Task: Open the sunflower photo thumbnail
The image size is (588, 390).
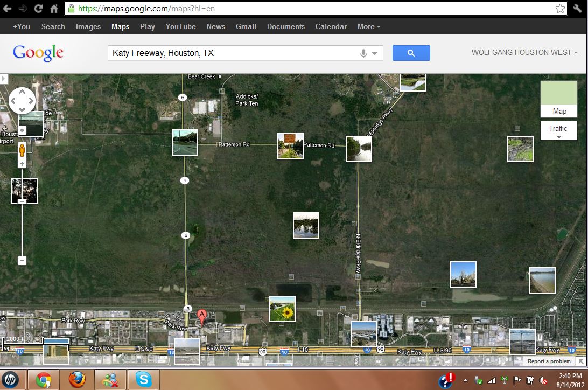Action: coord(282,309)
